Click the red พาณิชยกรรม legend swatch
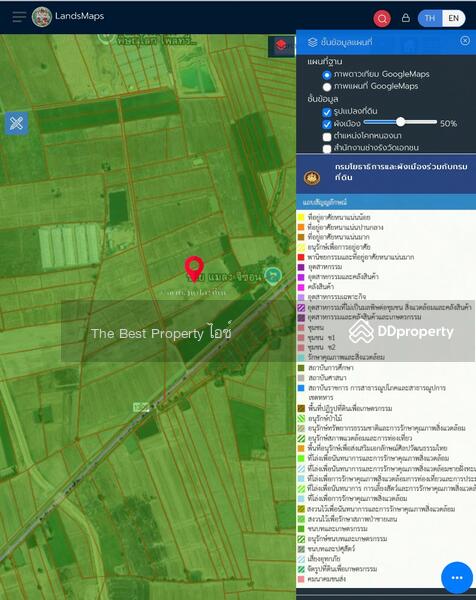Viewport: 476px width, 600px height. pos(301,257)
